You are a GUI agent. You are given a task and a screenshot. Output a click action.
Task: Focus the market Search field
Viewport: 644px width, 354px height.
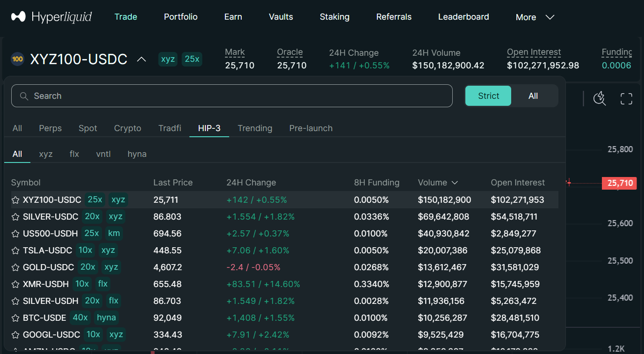tap(232, 96)
